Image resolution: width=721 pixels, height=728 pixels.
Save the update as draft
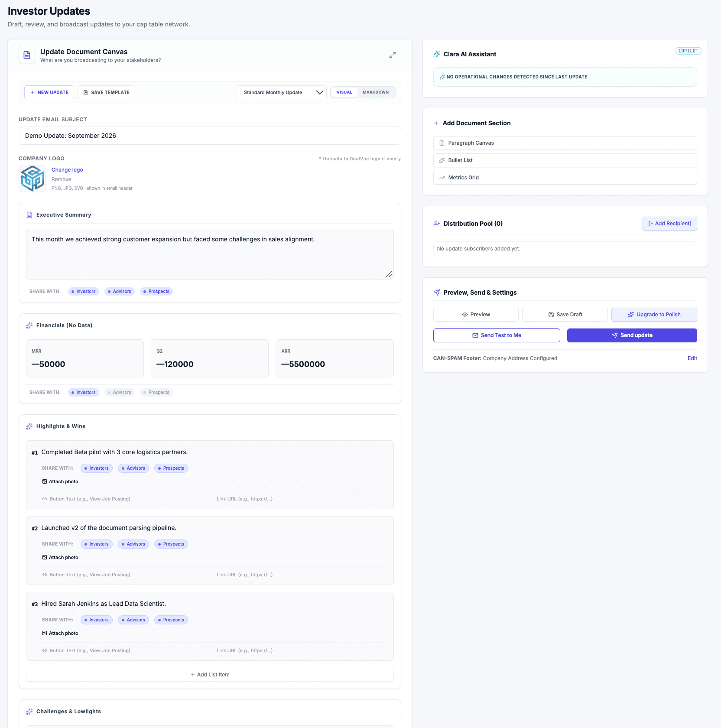coord(565,315)
